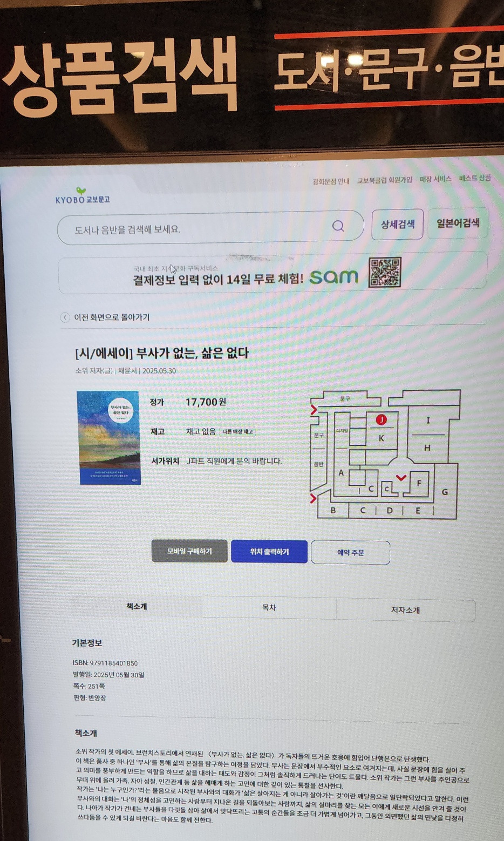504x841 pixels.
Task: Switch to the 저자소개 tab
Action: point(405,610)
